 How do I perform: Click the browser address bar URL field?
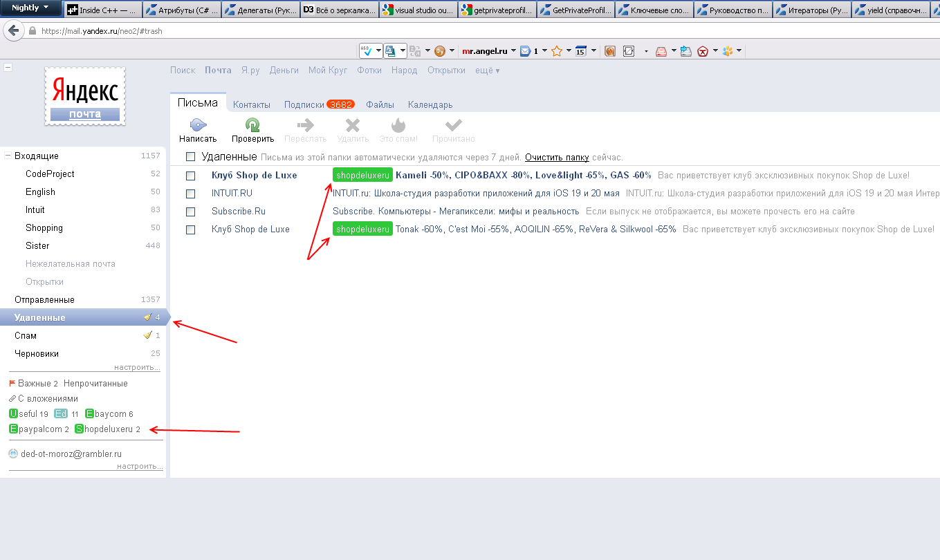pos(484,31)
